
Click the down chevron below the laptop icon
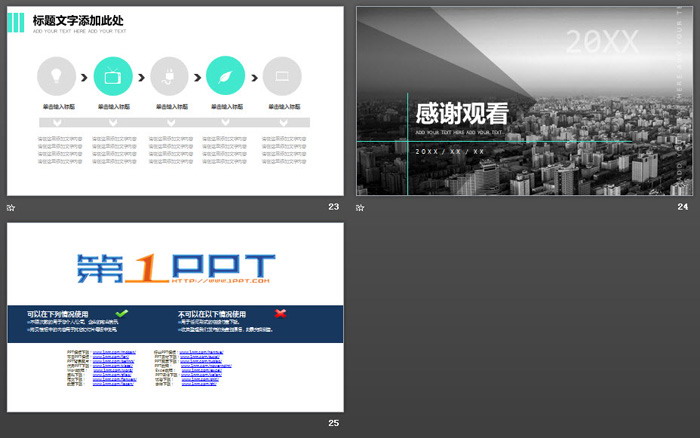coord(282,123)
